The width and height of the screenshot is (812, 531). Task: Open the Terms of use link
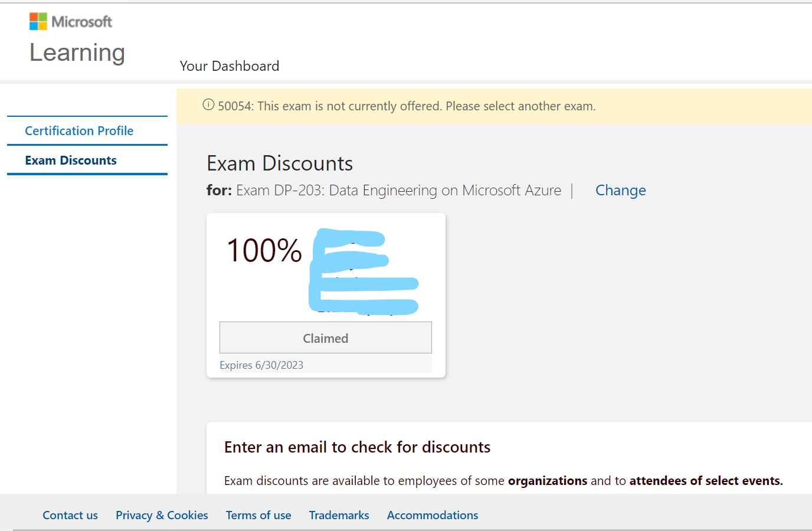point(258,515)
